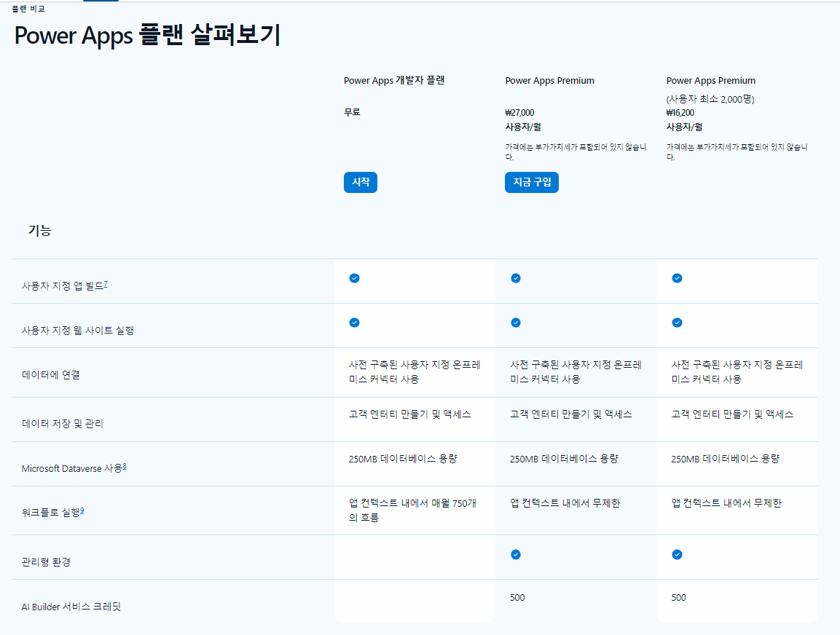Click checkmark for 사용자 지정 앱 빌드 in ₩16,200 Premium

[x=677, y=278]
